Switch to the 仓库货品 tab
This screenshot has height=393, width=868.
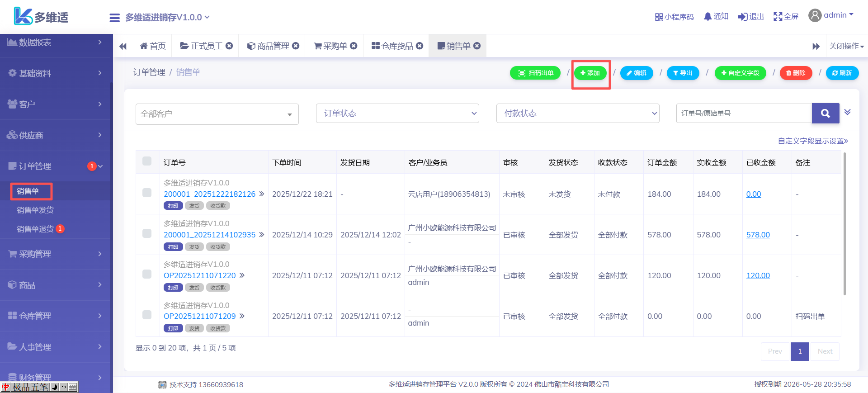point(392,46)
